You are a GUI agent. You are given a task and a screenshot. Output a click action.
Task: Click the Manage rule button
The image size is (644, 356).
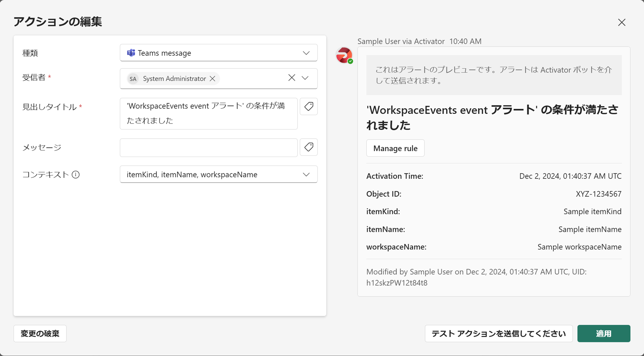click(x=395, y=148)
